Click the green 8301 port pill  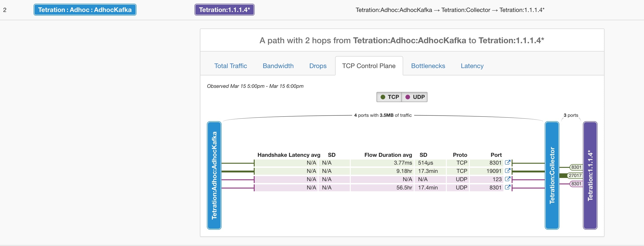576,167
